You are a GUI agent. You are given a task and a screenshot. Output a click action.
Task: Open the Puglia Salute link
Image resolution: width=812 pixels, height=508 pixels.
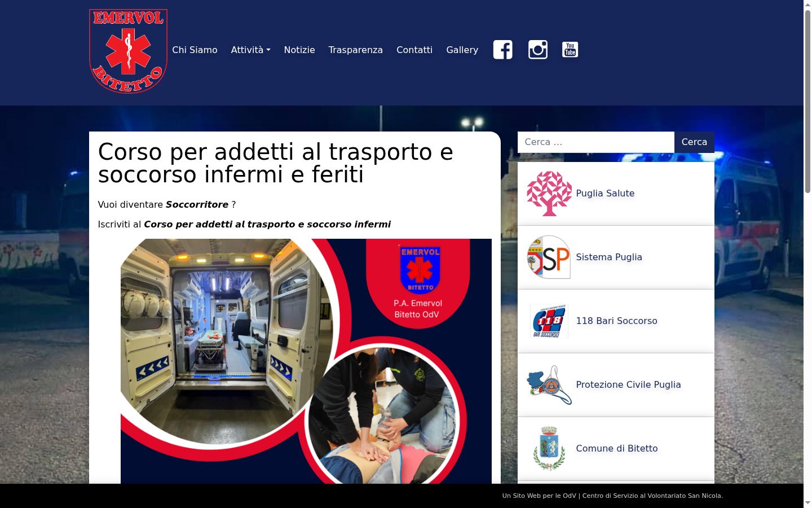[x=605, y=194]
